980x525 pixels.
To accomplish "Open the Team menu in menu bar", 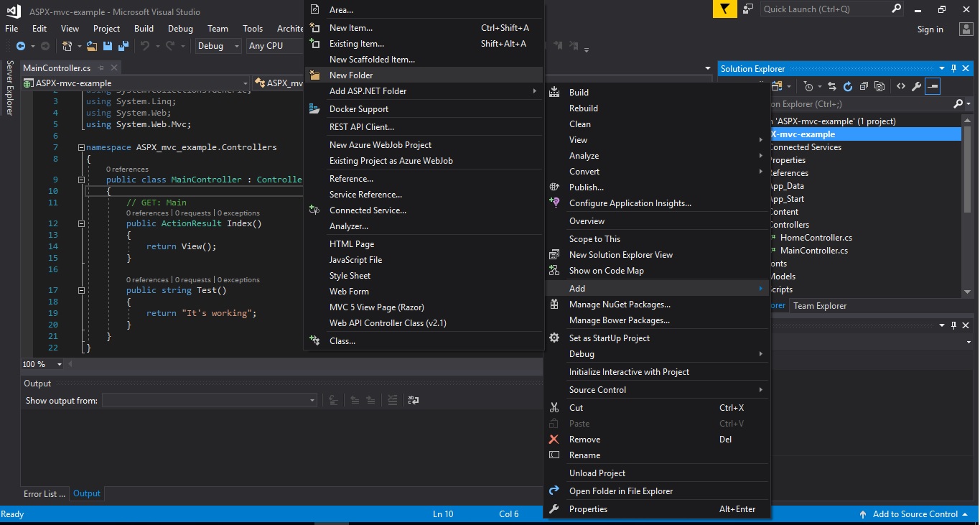I will (218, 29).
